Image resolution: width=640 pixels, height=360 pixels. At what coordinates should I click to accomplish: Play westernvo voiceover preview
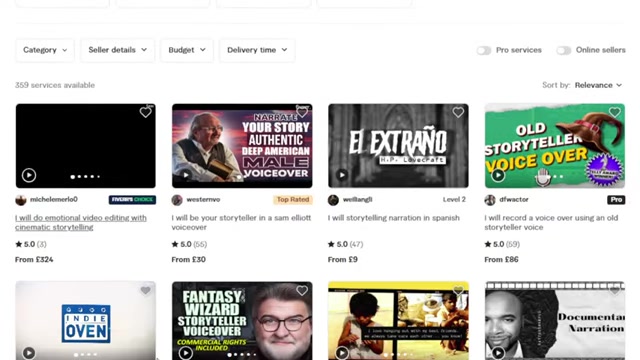pos(186,175)
